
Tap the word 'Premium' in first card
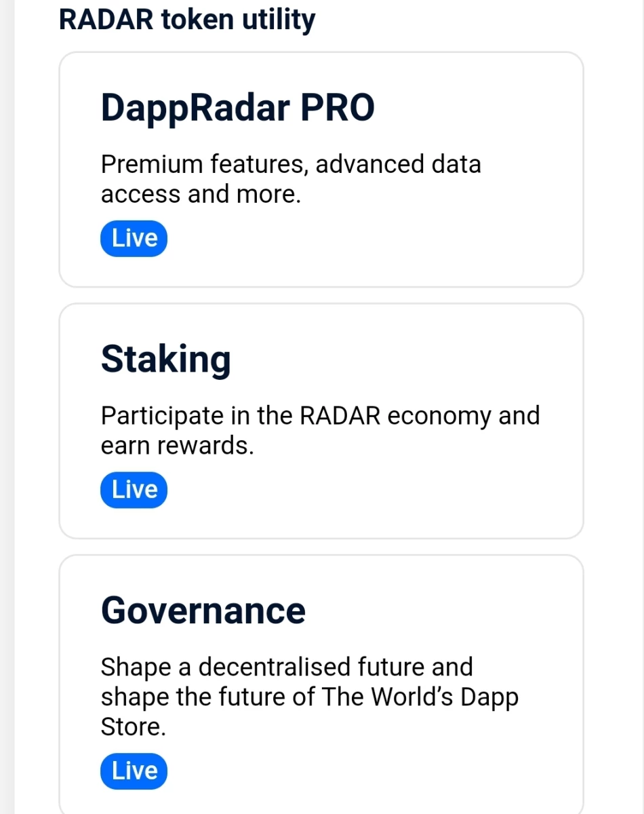click(152, 165)
